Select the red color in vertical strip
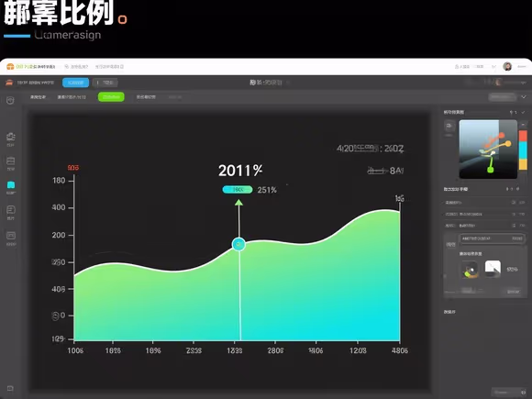Screen dimensions: 532x399 tap(523, 136)
